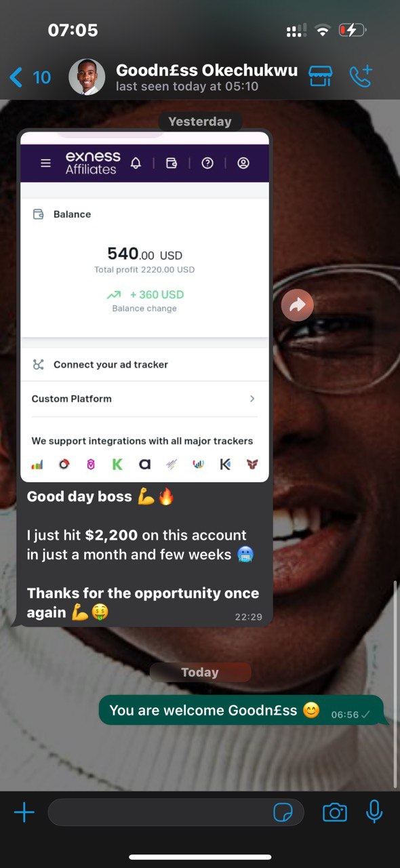The image size is (400, 868).
Task: Tap the back arrow to chats list
Action: 16,77
